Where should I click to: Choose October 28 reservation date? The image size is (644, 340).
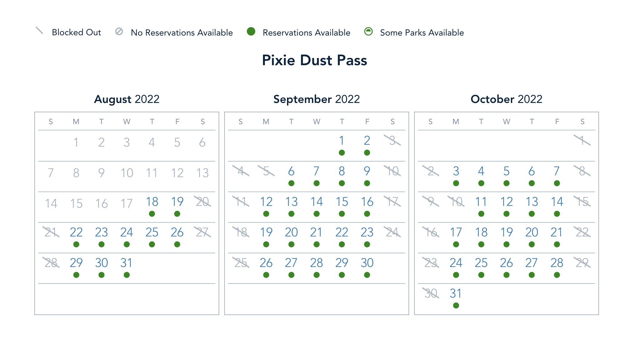point(557,263)
